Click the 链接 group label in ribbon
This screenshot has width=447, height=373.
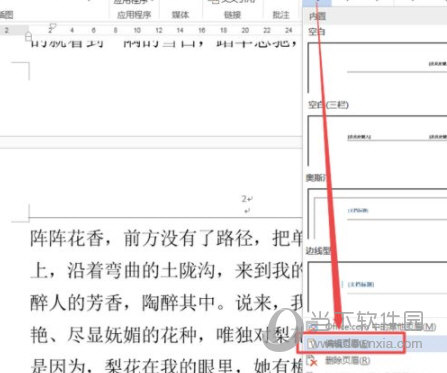pos(232,15)
